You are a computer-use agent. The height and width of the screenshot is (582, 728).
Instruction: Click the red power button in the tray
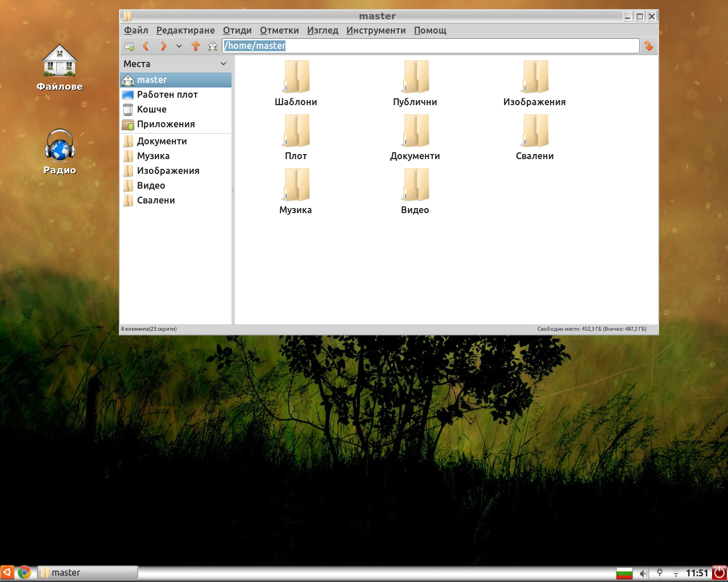pos(719,573)
